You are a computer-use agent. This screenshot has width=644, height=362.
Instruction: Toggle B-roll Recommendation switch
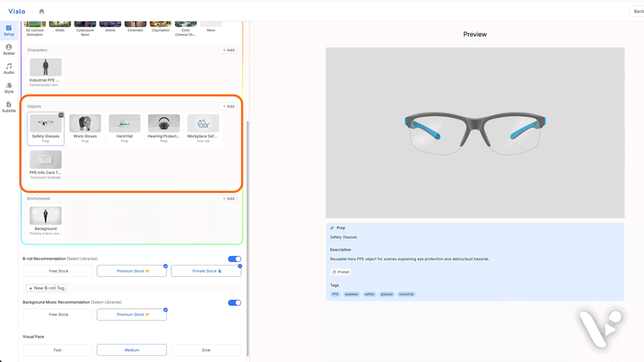click(x=234, y=259)
